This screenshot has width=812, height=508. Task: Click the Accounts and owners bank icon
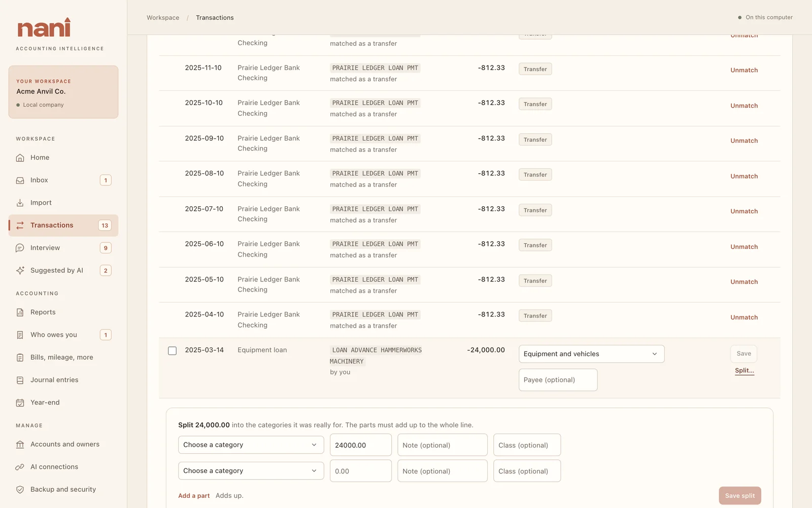[x=20, y=444]
